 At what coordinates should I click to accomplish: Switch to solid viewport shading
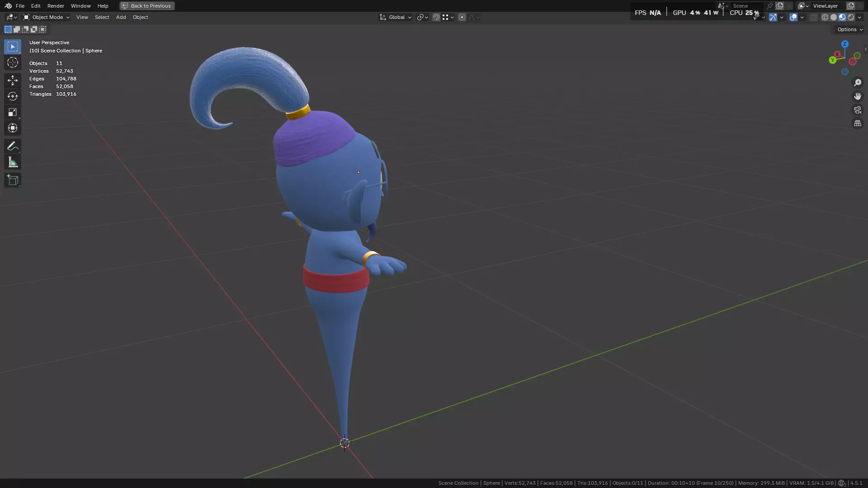point(834,17)
